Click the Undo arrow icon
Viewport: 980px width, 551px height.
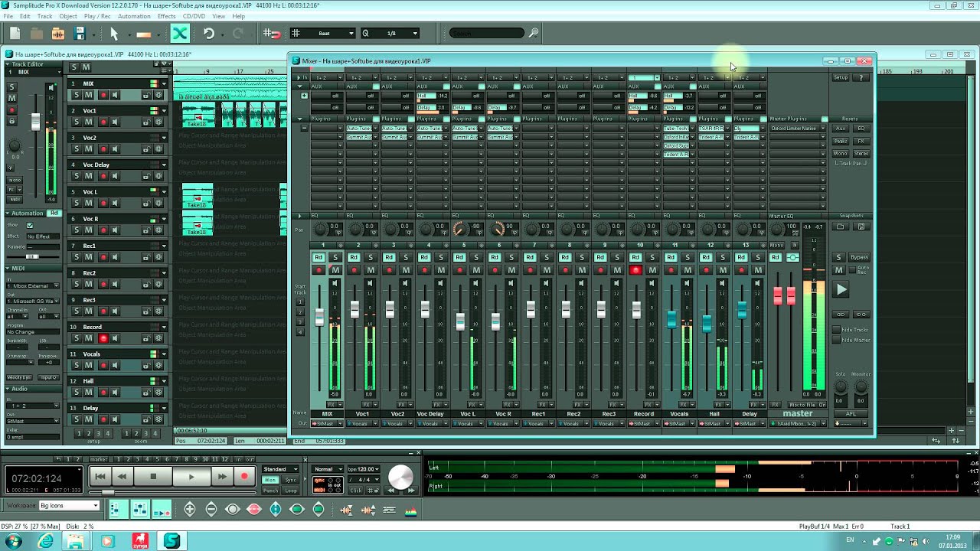click(x=209, y=34)
